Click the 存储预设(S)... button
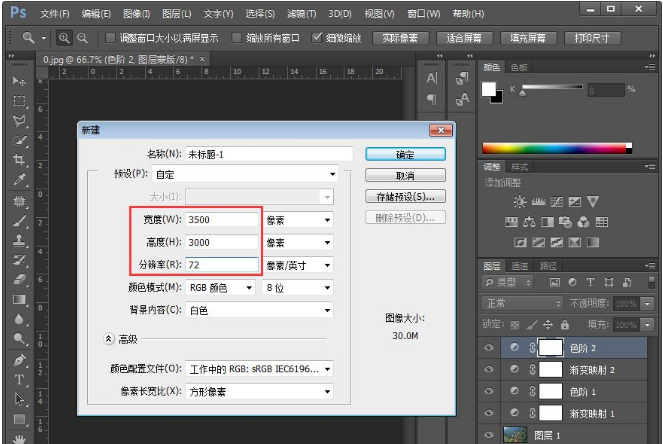Image resolution: width=663 pixels, height=444 pixels. [x=404, y=197]
